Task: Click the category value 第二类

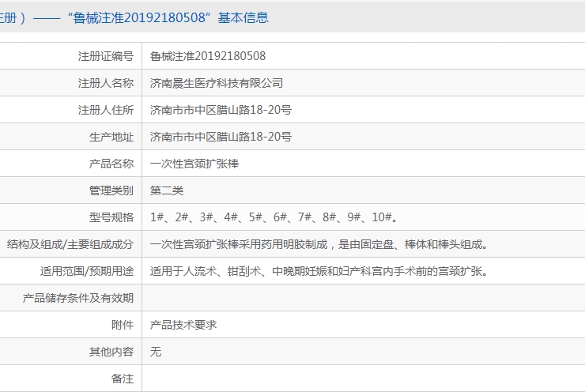Action: 167,190
